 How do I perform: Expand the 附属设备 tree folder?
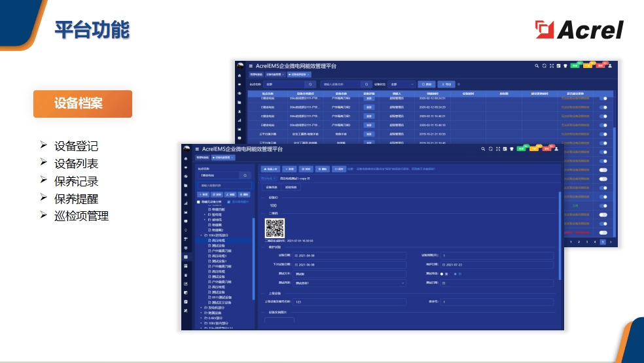pyautogui.click(x=202, y=313)
